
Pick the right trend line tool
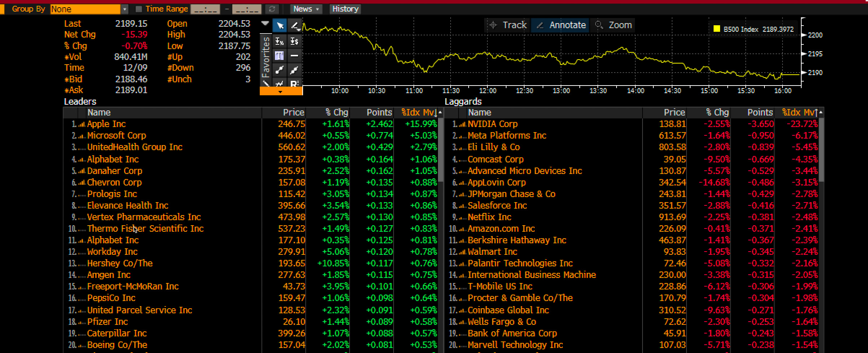pyautogui.click(x=295, y=70)
